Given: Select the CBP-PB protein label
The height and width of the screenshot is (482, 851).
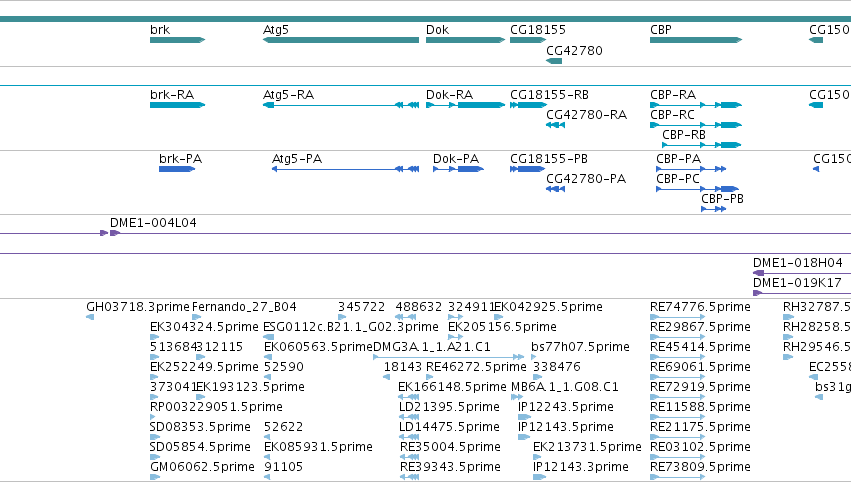Looking at the screenshot, I should tap(722, 199).
